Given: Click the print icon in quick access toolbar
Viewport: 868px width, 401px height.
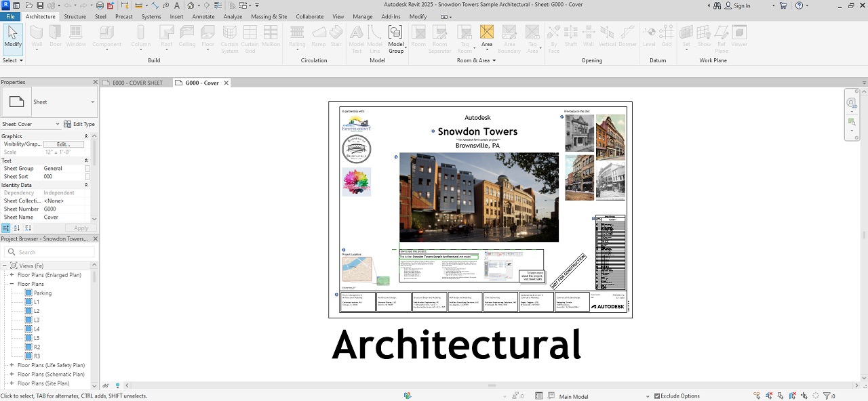Looking at the screenshot, I should [100, 5].
